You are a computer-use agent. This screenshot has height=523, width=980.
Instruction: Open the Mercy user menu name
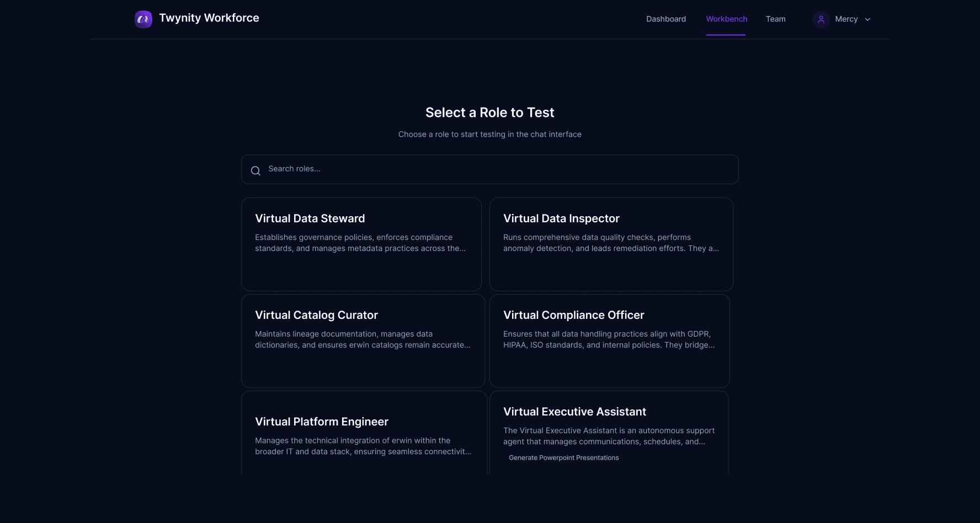pyautogui.click(x=846, y=19)
